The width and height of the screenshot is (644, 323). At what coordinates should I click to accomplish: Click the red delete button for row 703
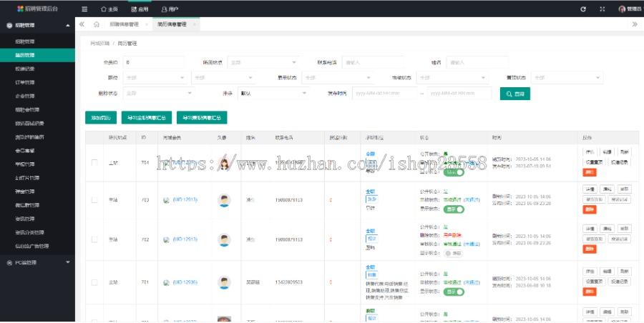[x=590, y=209]
